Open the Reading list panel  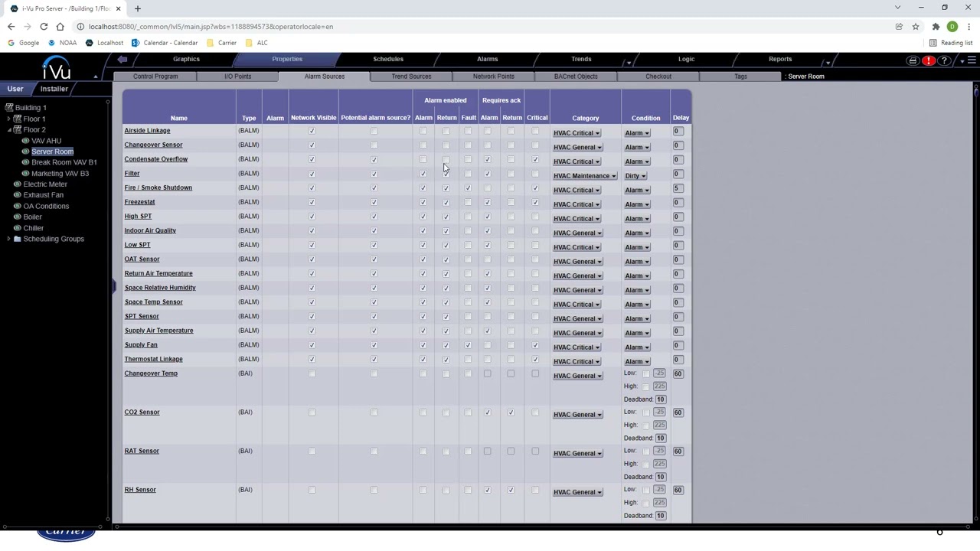(x=951, y=43)
